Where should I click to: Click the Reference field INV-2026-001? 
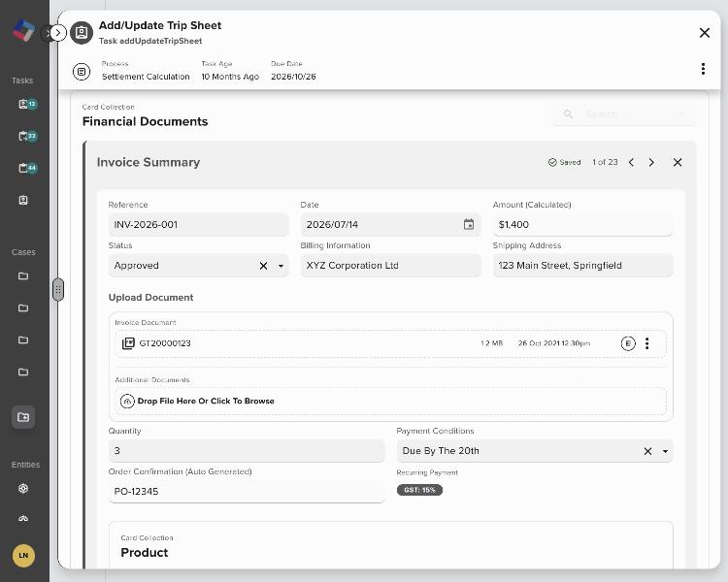pos(198,225)
